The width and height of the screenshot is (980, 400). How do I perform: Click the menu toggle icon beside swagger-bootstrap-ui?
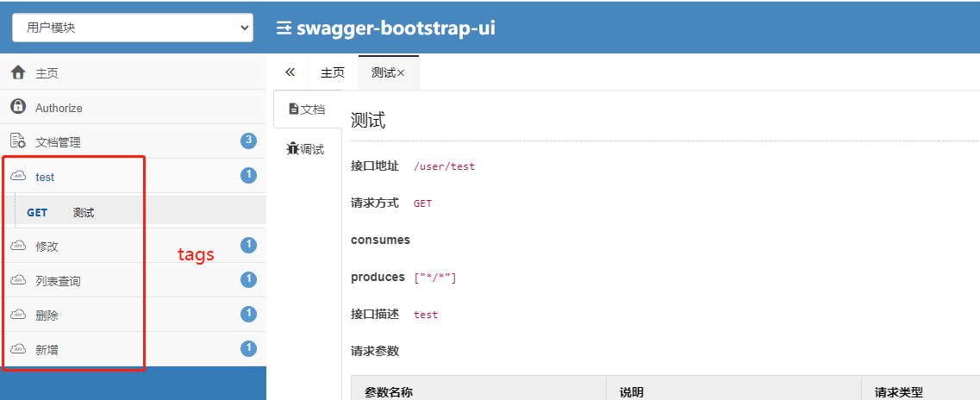(284, 28)
